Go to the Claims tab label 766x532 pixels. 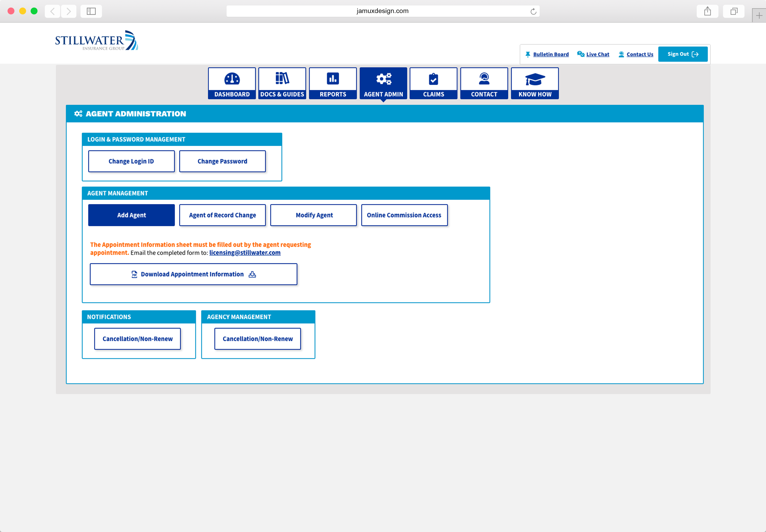(434, 94)
